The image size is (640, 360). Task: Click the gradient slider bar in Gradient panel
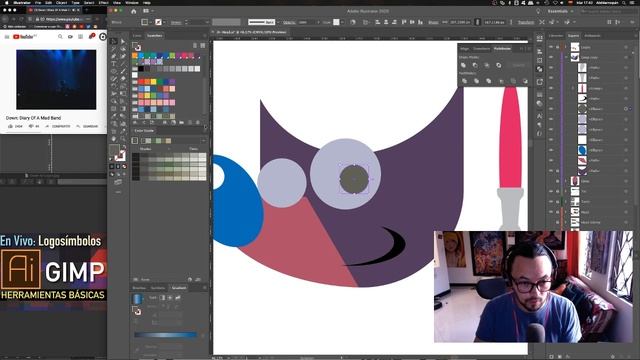tap(166, 335)
